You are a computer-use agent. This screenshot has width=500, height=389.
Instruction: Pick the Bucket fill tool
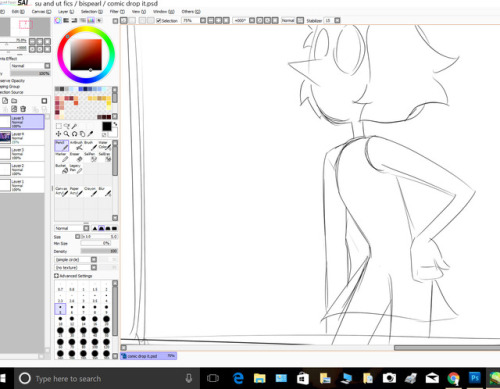pyautogui.click(x=62, y=169)
